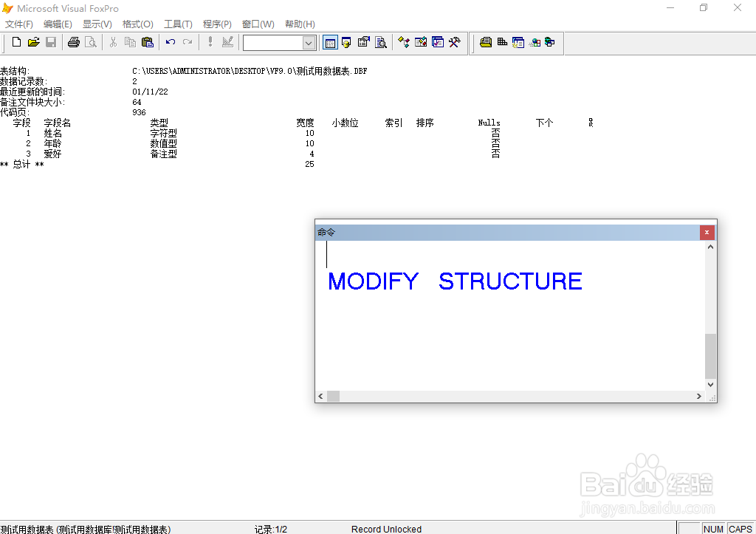
Task: Click the NUM indicator in status bar
Action: coord(714,529)
